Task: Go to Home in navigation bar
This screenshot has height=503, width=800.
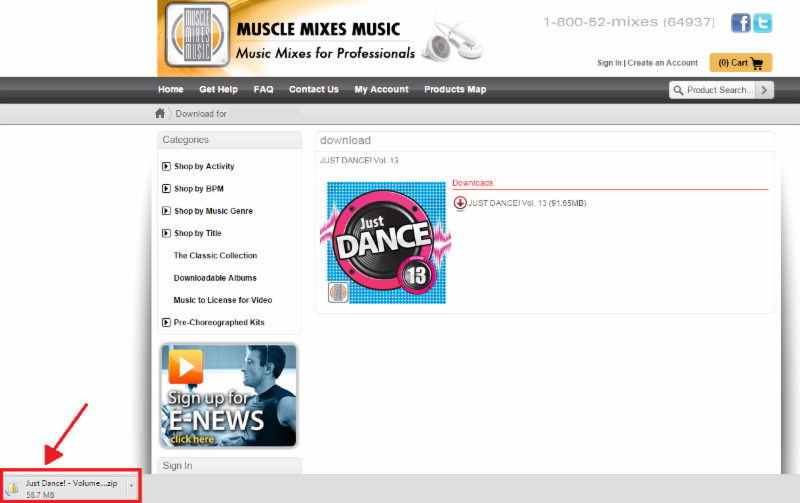Action: 170,89
